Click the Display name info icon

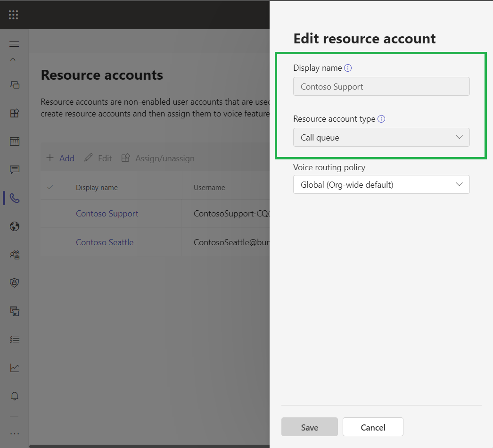[348, 68]
